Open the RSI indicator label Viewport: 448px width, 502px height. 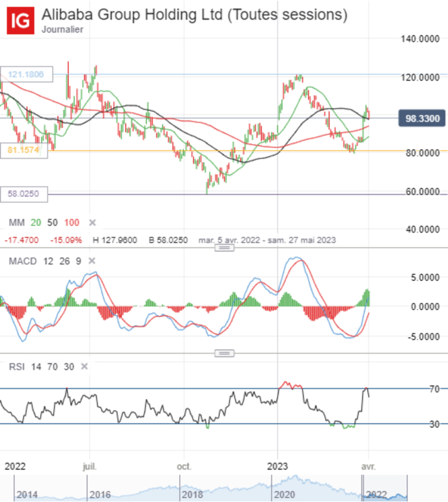17,366
